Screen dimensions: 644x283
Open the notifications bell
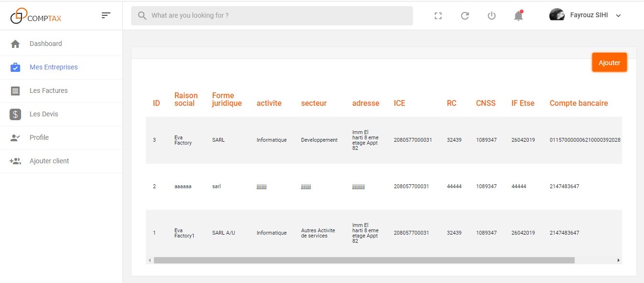(518, 16)
